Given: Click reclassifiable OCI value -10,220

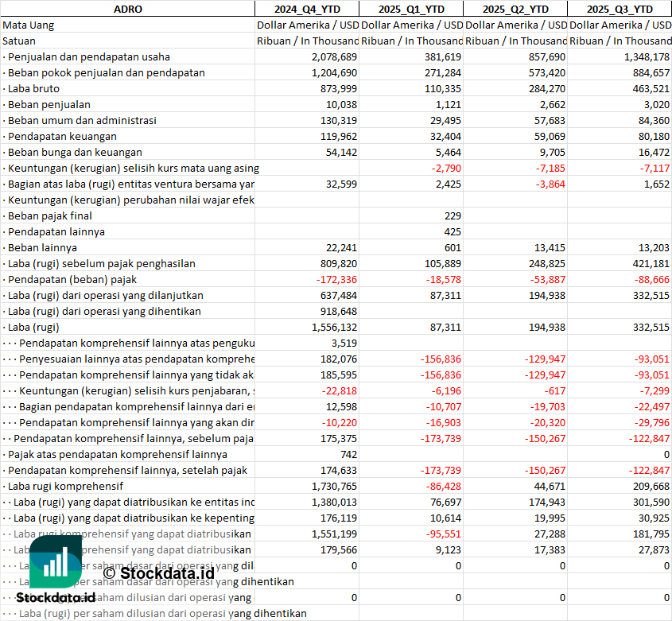Looking at the screenshot, I should [340, 422].
